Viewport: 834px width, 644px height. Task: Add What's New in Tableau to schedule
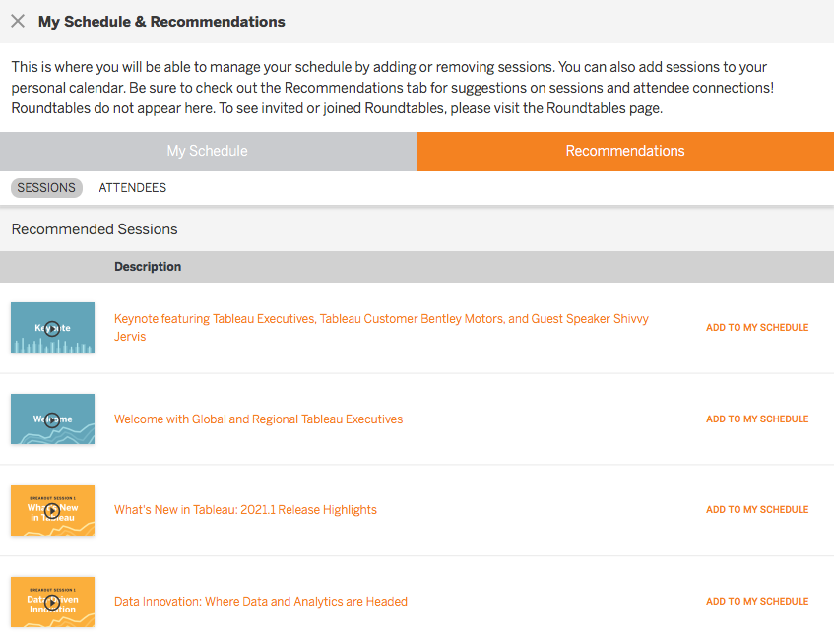pos(757,510)
